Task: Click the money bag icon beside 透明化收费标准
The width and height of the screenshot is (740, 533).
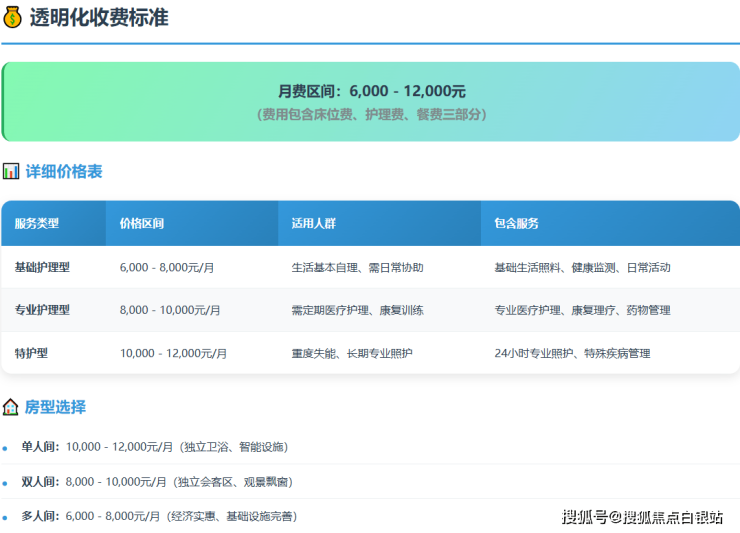Action: 12,17
